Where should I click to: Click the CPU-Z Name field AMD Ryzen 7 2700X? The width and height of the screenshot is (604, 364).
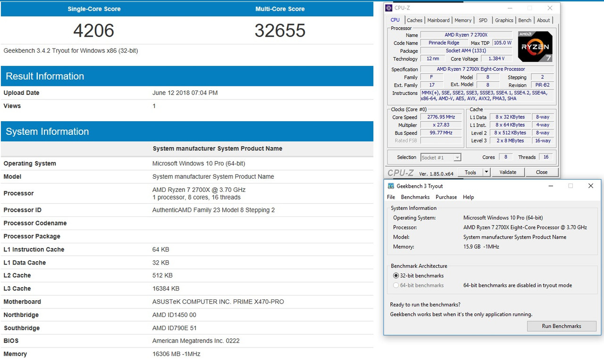[466, 35]
